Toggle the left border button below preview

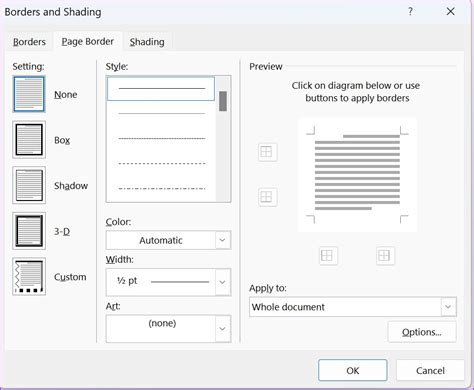(328, 256)
